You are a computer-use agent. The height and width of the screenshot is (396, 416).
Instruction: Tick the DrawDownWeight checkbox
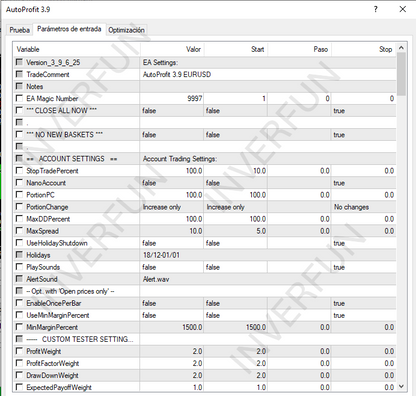pos(19,375)
